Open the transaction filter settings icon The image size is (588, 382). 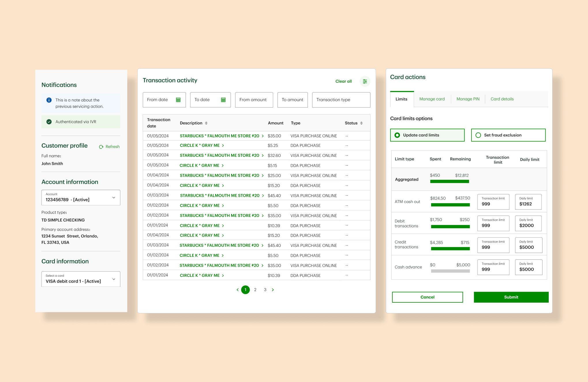coord(365,81)
